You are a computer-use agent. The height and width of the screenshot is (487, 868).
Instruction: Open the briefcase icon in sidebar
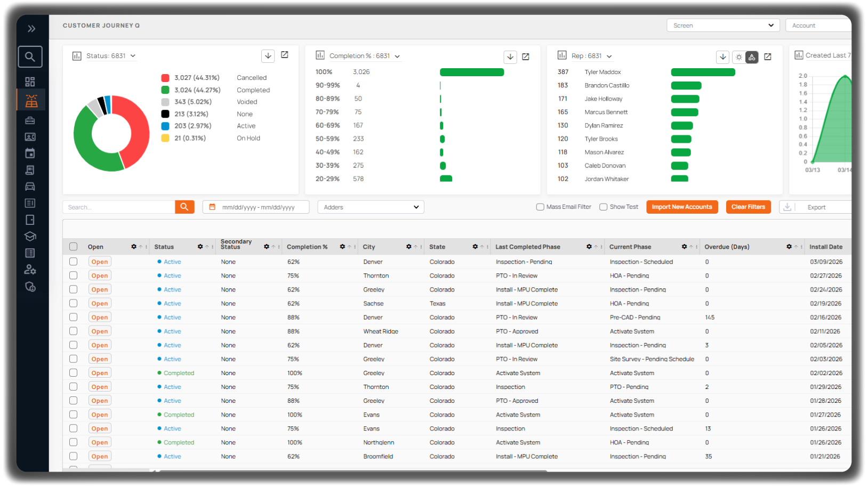click(x=30, y=120)
